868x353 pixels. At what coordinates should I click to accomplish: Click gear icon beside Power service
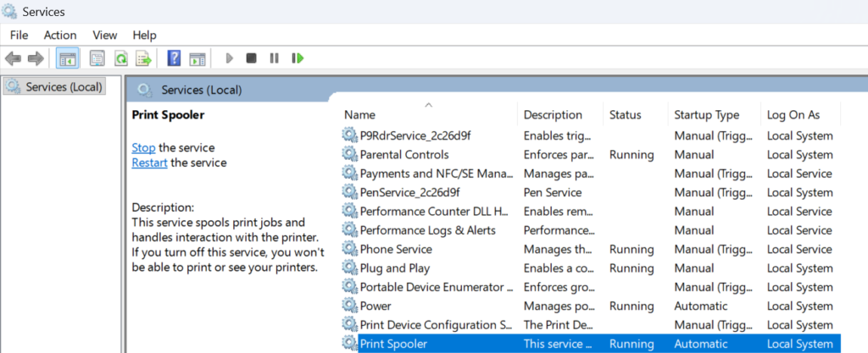tap(349, 306)
